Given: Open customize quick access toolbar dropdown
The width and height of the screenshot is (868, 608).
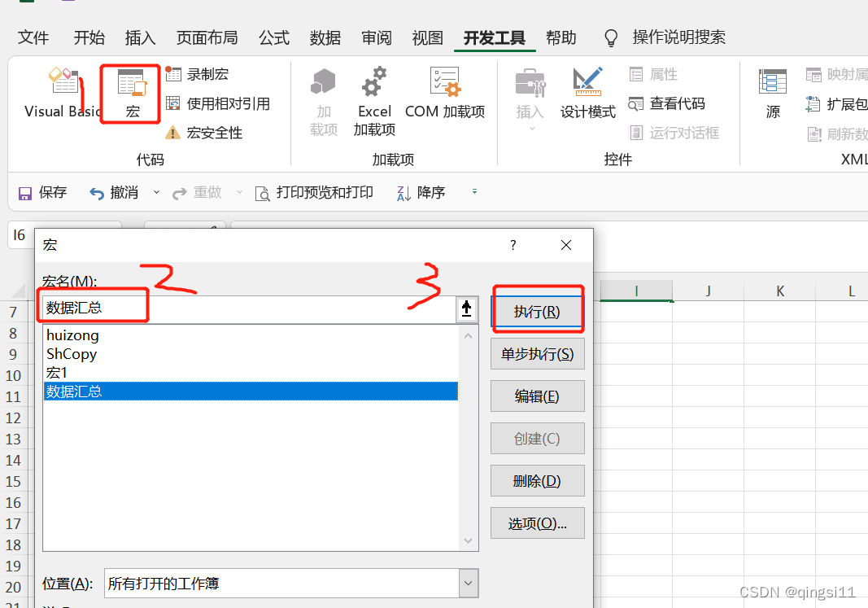Looking at the screenshot, I should (x=474, y=191).
